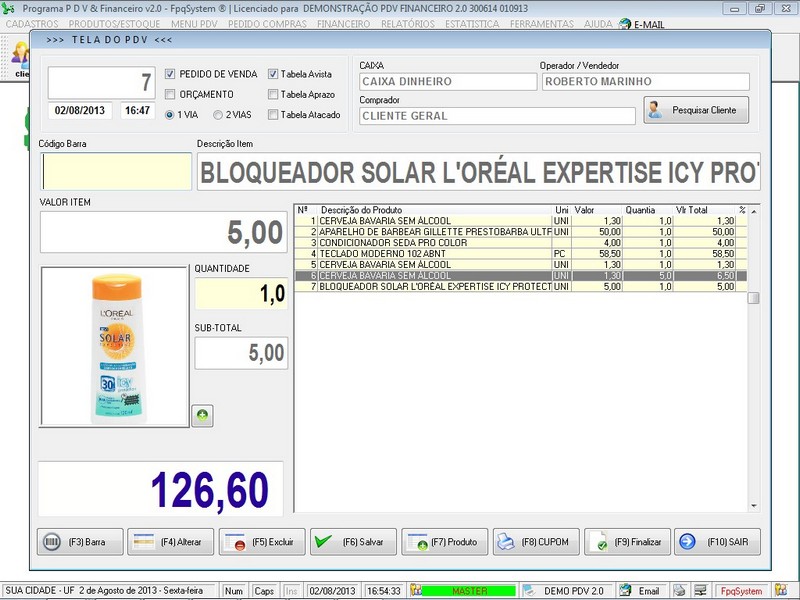Open the ESTATISTICA menu
Screen dimensions: 800x600
472,24
